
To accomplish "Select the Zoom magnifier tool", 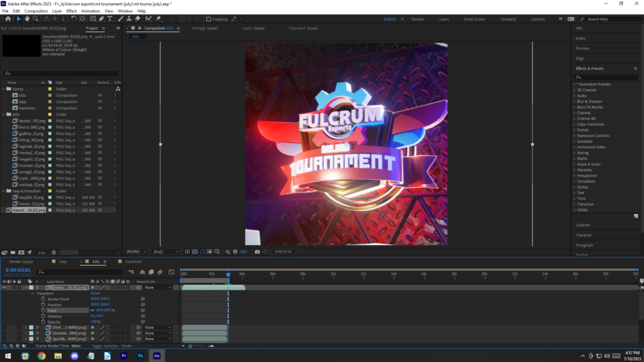I will pos(35,19).
